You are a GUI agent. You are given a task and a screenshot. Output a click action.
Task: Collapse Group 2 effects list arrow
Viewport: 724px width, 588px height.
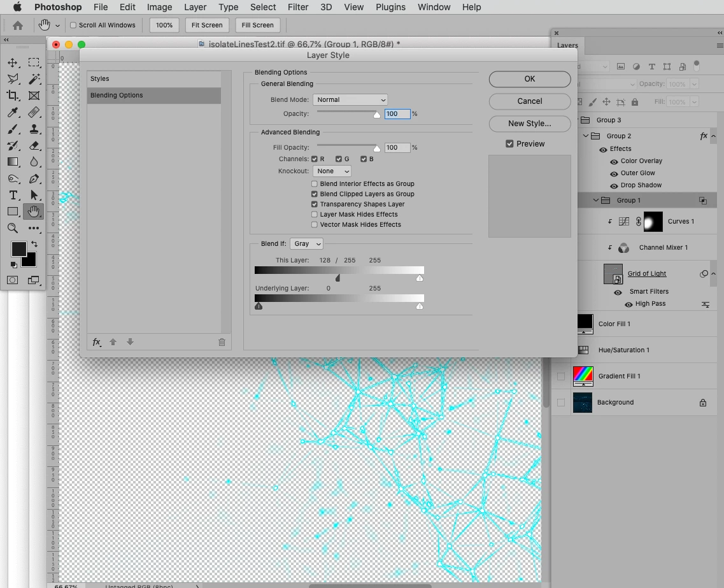coord(713,136)
